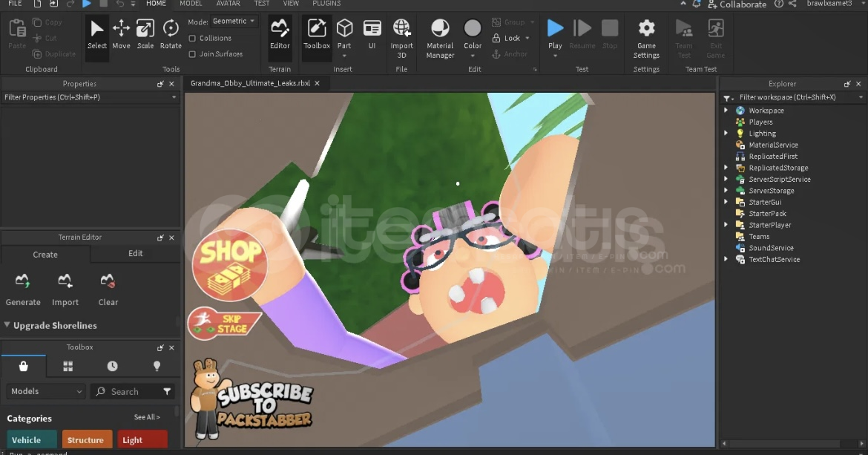Activate the Rotate tool
This screenshot has height=455, width=868.
click(x=171, y=35)
